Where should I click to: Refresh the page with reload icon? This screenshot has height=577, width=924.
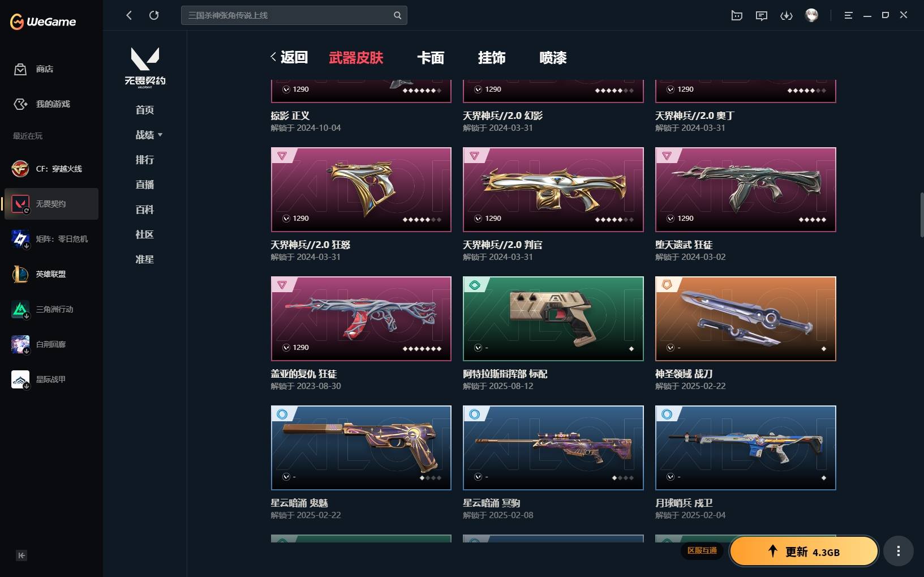tap(154, 15)
